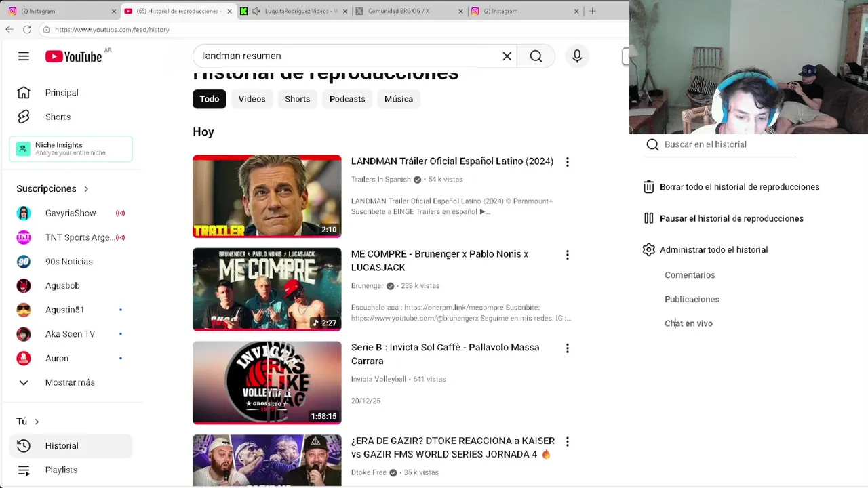Expand Suscripciones section chevron
The image size is (868, 488).
pyautogui.click(x=86, y=189)
